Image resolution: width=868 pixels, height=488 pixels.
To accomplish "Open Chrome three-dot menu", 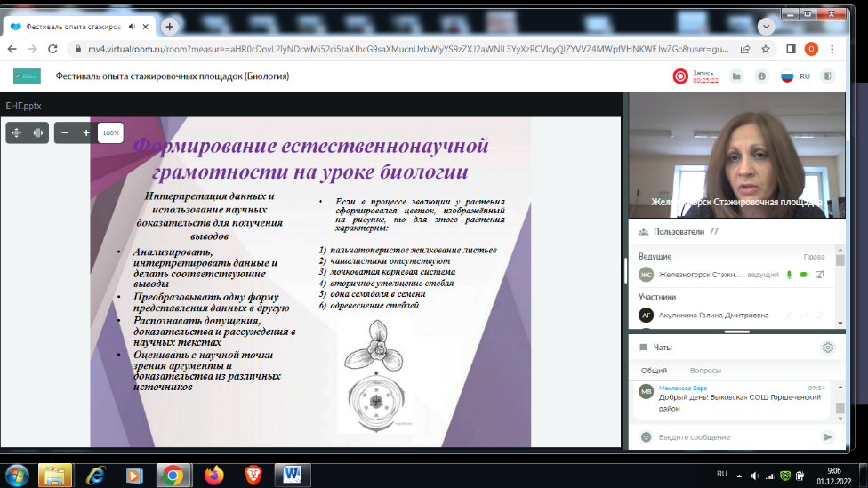I will (x=832, y=49).
